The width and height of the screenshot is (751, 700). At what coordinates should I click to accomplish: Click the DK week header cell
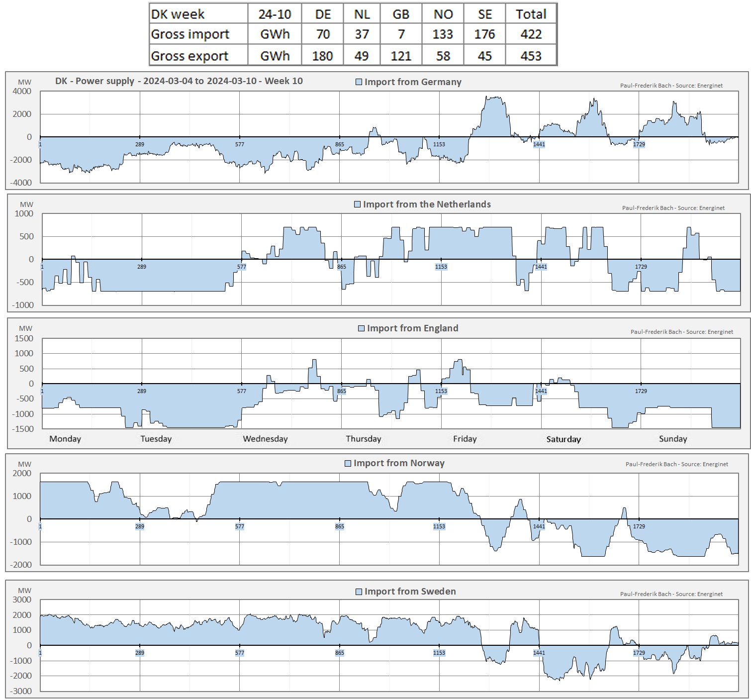tap(178, 14)
